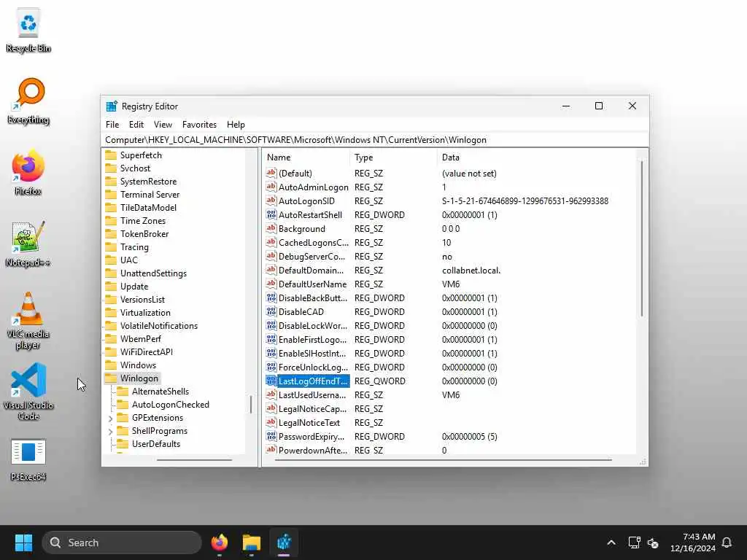Screen dimensions: 747x560
Task: Select the Background value row
Action: pos(301,228)
